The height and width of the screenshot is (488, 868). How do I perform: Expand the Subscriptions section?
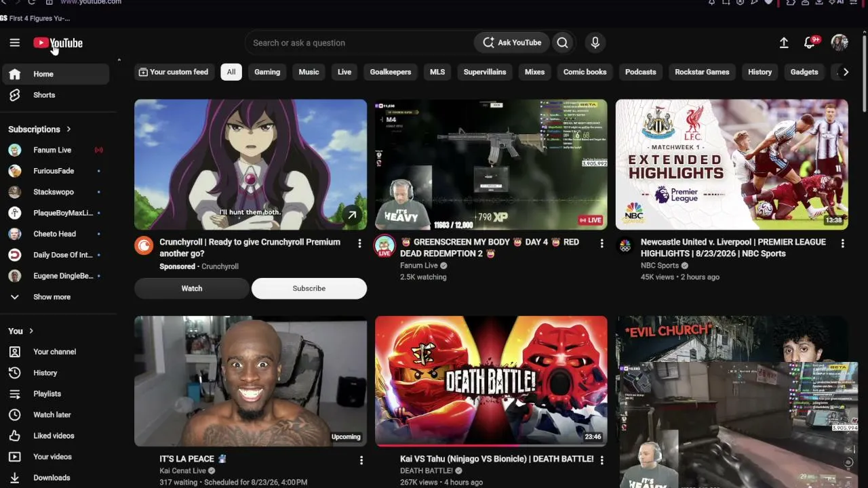(39, 129)
